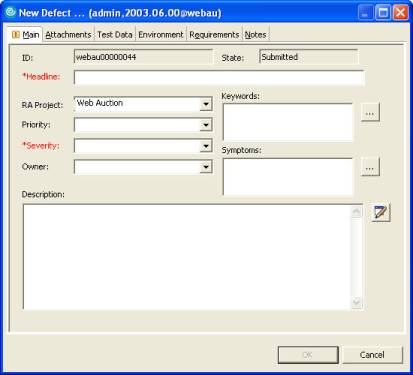The height and width of the screenshot is (375, 413).
Task: Click inside the Symptoms list box
Action: pos(288,177)
